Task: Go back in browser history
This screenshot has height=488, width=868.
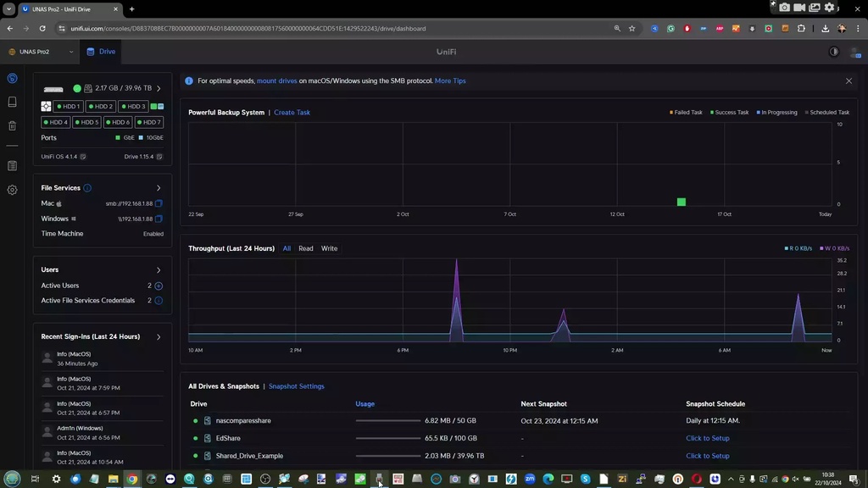Action: 10,28
